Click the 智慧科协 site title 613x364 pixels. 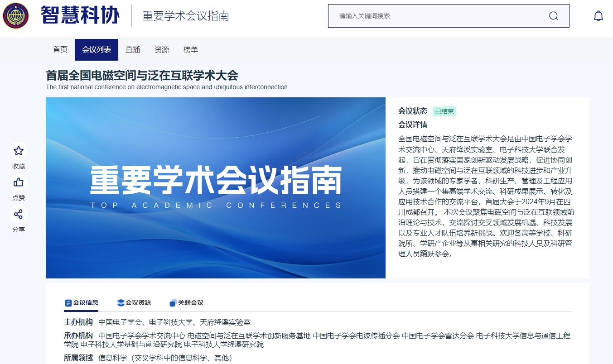pos(80,15)
